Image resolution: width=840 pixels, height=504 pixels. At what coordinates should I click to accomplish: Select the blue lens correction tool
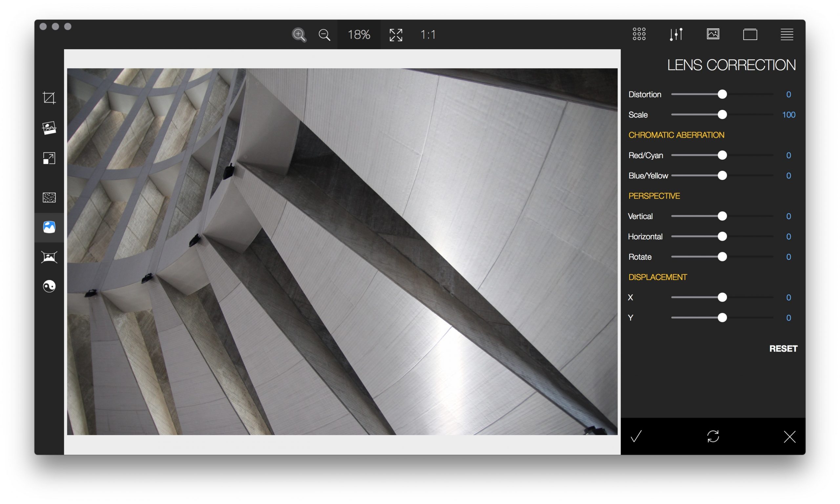click(49, 227)
